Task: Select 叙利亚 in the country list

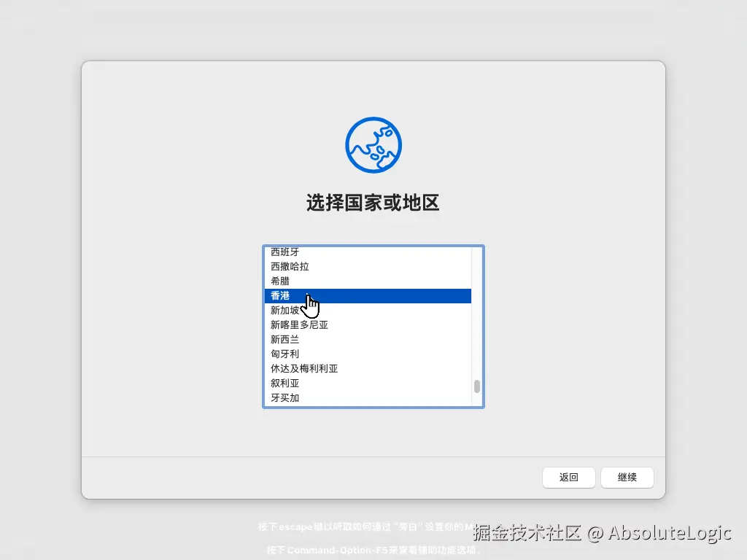Action: click(368, 384)
